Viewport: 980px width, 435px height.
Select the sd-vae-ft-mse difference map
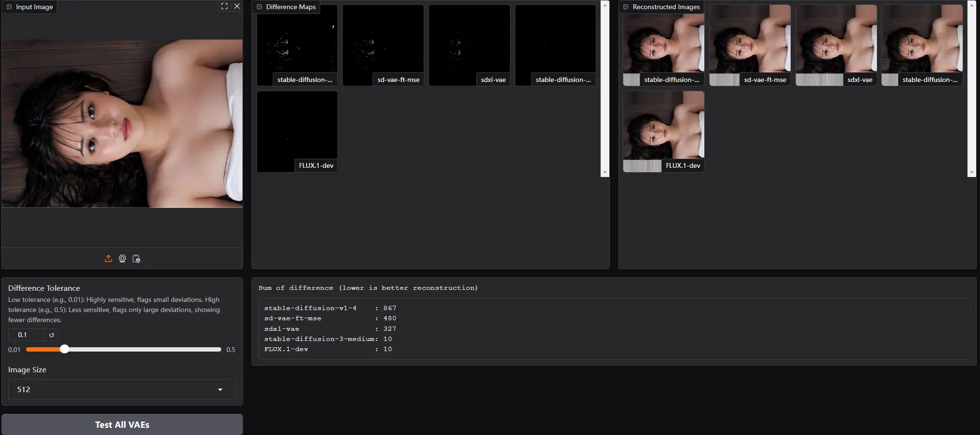click(383, 45)
